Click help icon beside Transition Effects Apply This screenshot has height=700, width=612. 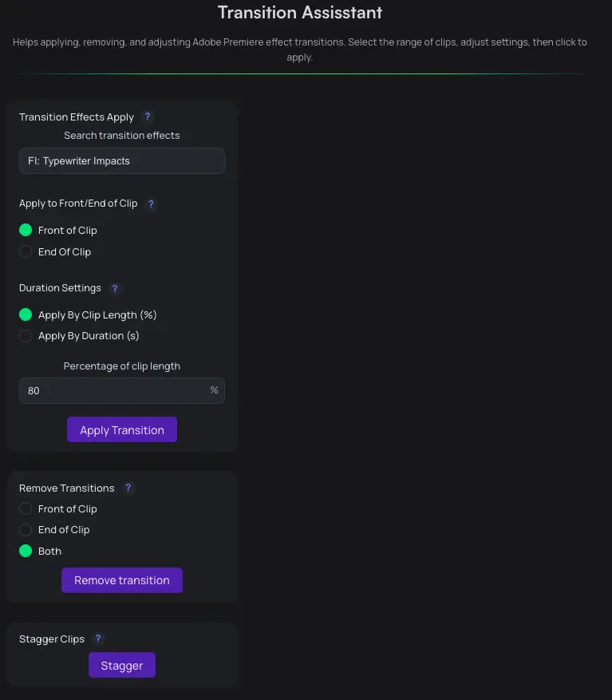click(148, 117)
